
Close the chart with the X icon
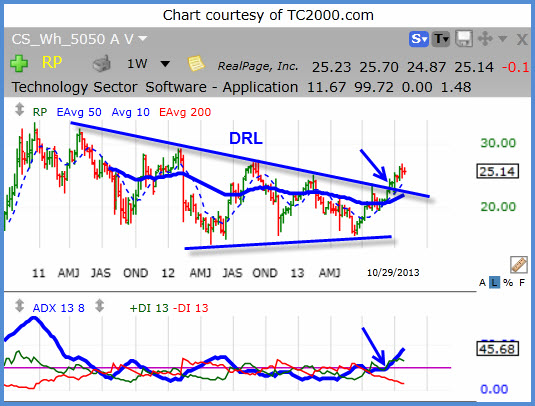coord(522,40)
